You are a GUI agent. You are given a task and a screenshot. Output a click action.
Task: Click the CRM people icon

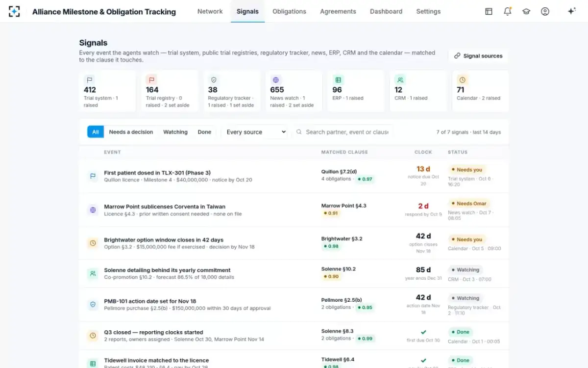click(x=400, y=79)
